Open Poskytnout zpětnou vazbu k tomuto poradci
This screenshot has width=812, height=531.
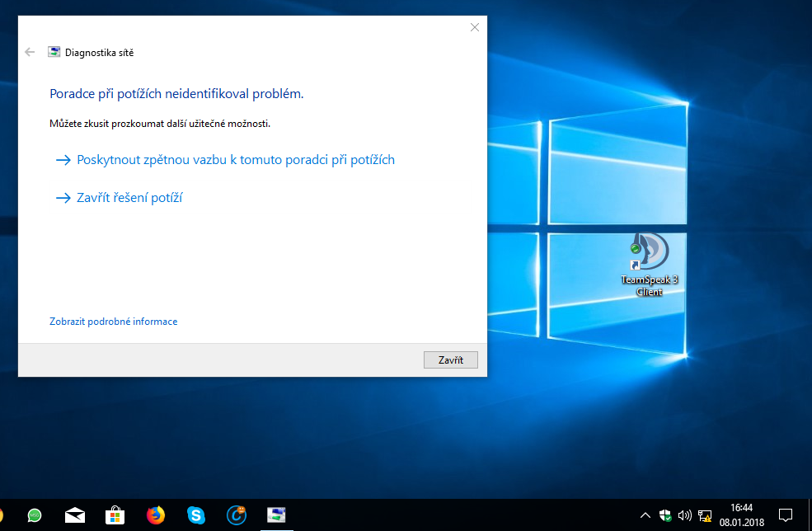(x=225, y=160)
